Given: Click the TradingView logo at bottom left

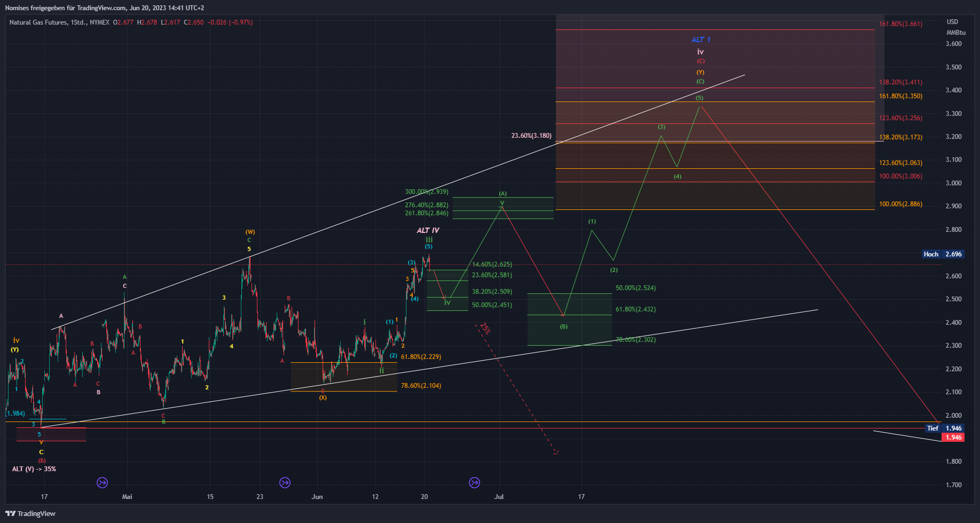Looking at the screenshot, I should click(x=30, y=513).
